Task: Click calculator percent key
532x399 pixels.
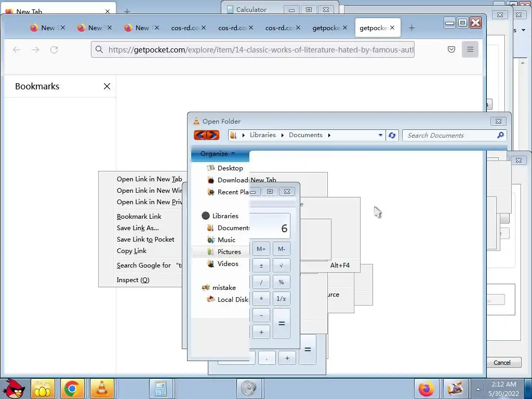Action: coord(281,282)
